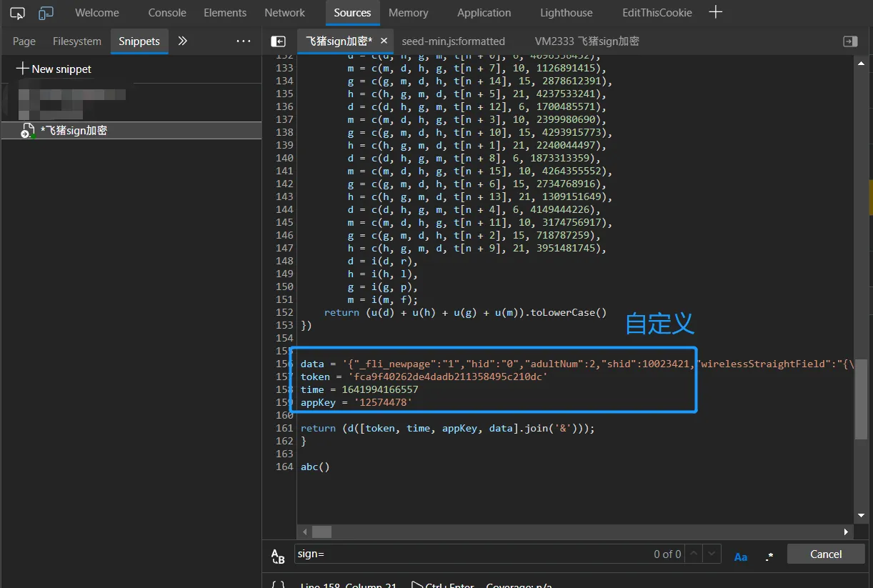
Task: Click the plus icon for more tools
Action: point(715,12)
